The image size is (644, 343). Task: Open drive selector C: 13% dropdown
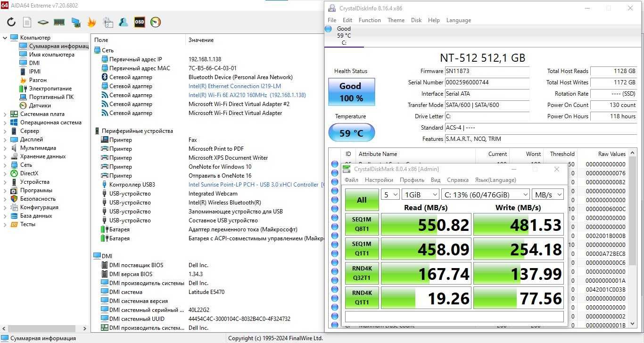(486, 195)
